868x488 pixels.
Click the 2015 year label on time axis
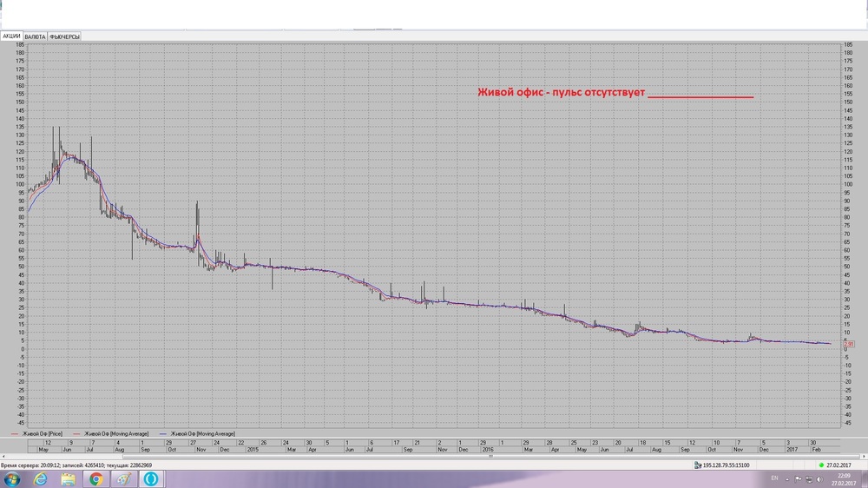pos(253,449)
